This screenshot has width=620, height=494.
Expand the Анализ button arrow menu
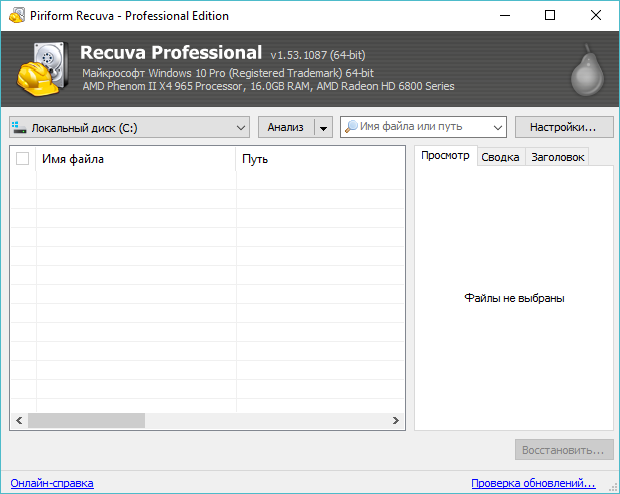coord(322,128)
